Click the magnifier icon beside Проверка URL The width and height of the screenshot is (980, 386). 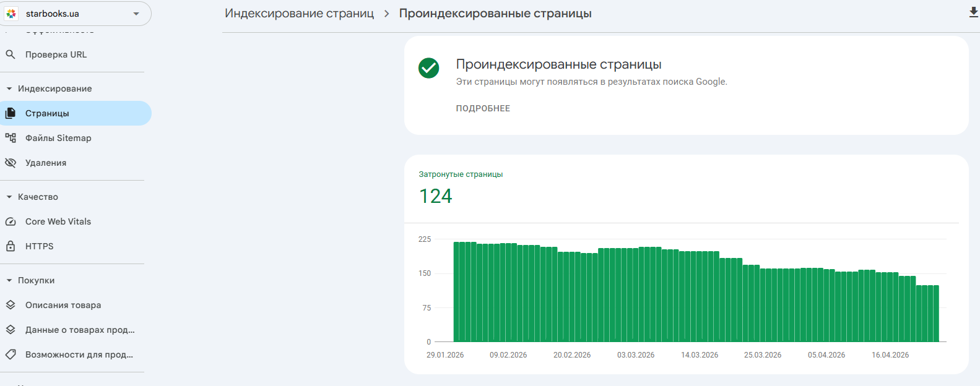[x=11, y=54]
